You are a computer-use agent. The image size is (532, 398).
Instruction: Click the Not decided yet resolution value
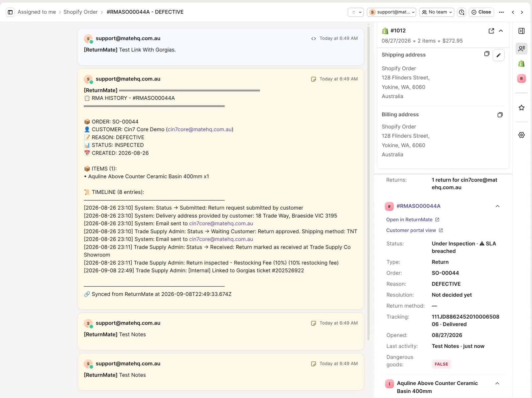coord(452,295)
